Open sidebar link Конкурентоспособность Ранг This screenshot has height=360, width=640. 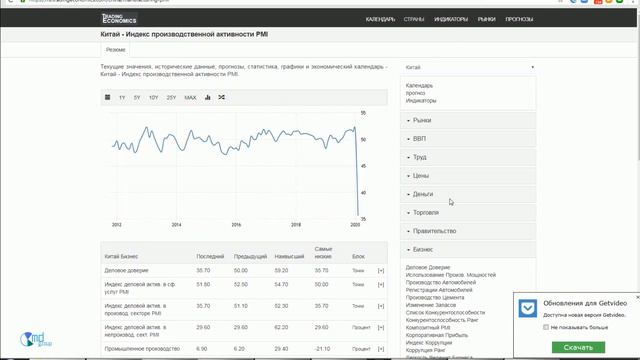[442, 320]
